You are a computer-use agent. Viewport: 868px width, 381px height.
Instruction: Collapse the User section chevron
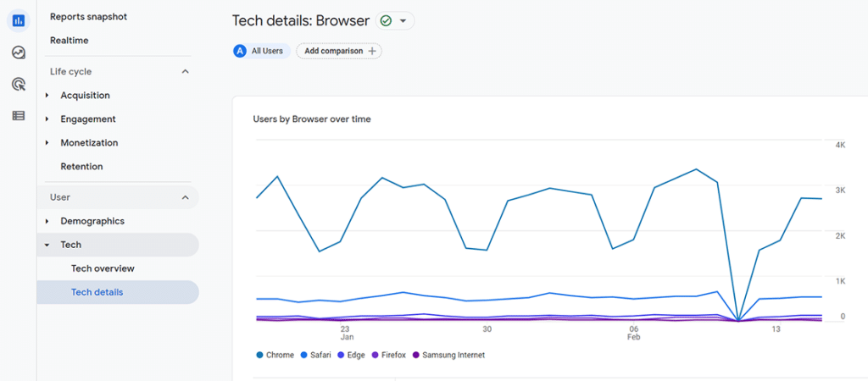click(x=186, y=197)
